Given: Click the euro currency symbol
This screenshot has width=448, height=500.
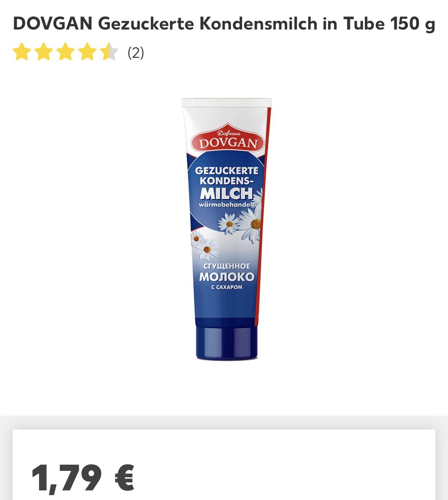Looking at the screenshot, I should (x=124, y=478).
